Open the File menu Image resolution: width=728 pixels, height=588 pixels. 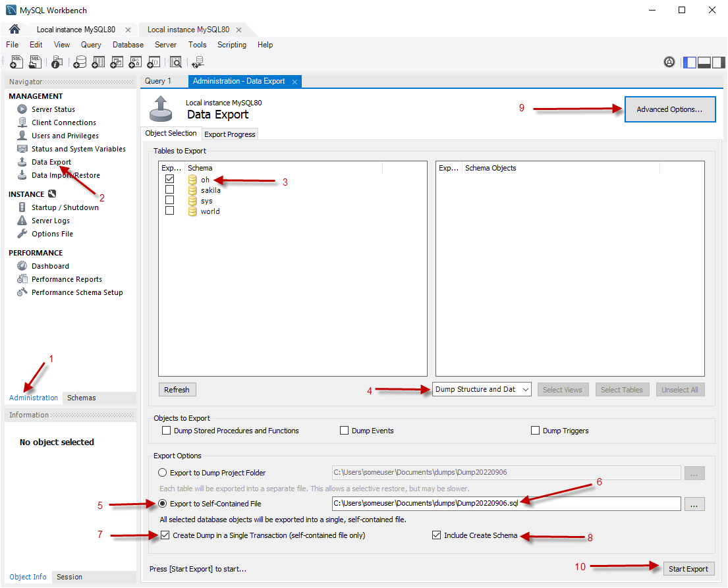(x=13, y=45)
